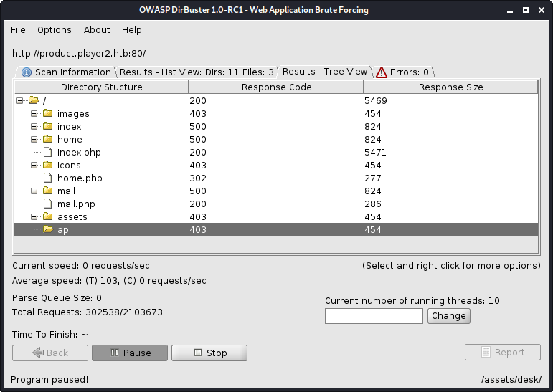Click the root folder icon
The height and width of the screenshot is (392, 553).
[x=34, y=100]
